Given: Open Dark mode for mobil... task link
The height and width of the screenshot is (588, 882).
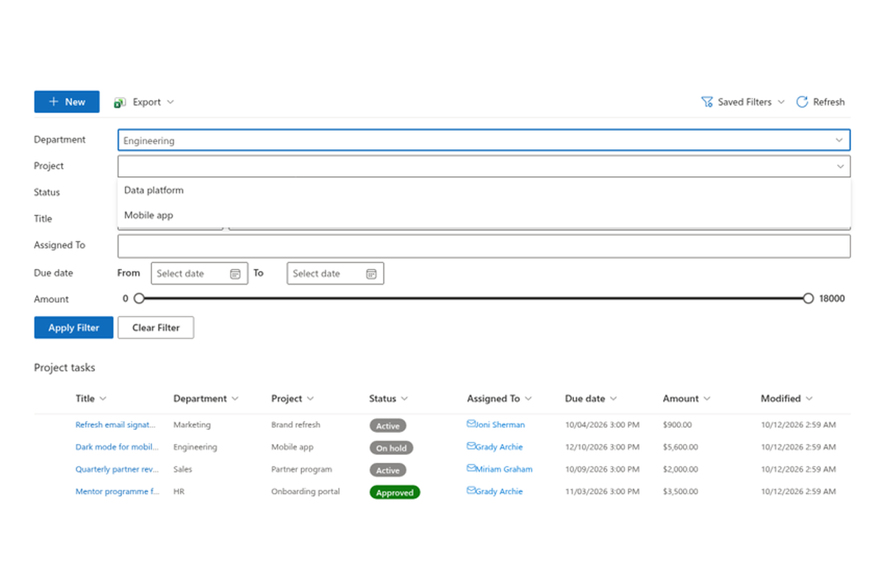Looking at the screenshot, I should (117, 447).
